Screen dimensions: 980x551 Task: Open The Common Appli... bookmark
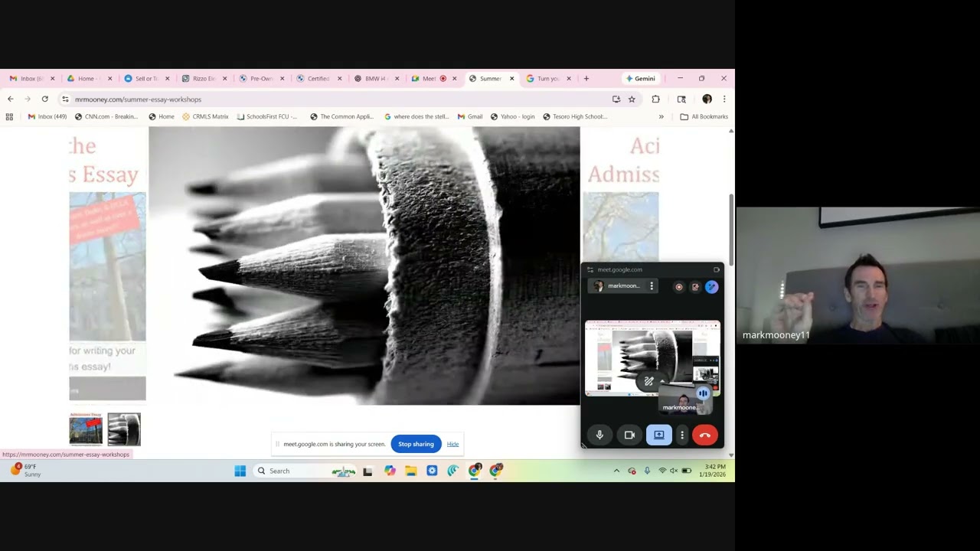tap(341, 116)
